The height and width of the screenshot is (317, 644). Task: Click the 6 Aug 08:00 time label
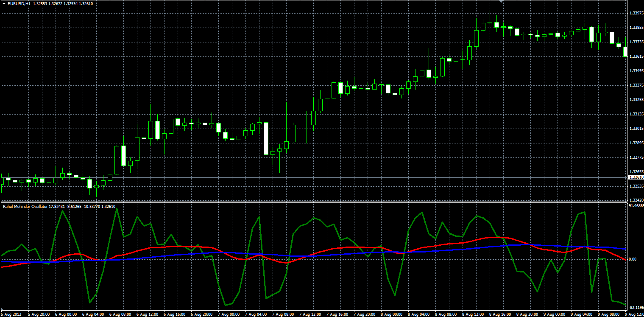pyautogui.click(x=120, y=314)
